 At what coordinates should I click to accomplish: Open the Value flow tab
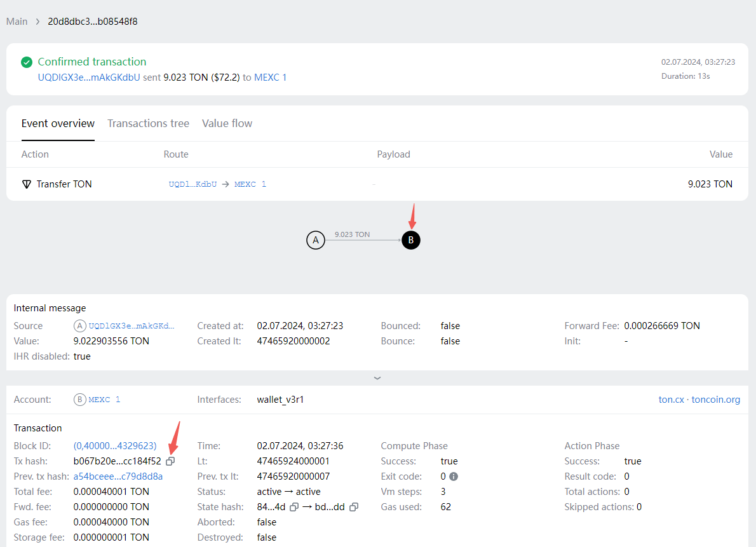[x=227, y=123]
